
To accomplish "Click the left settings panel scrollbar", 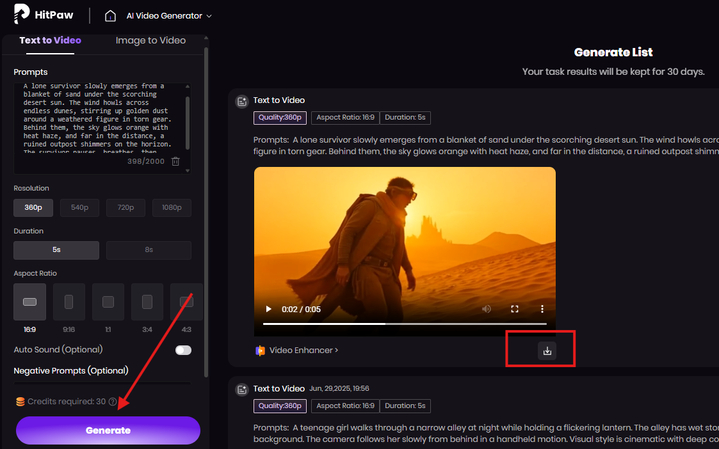I will [206, 211].
